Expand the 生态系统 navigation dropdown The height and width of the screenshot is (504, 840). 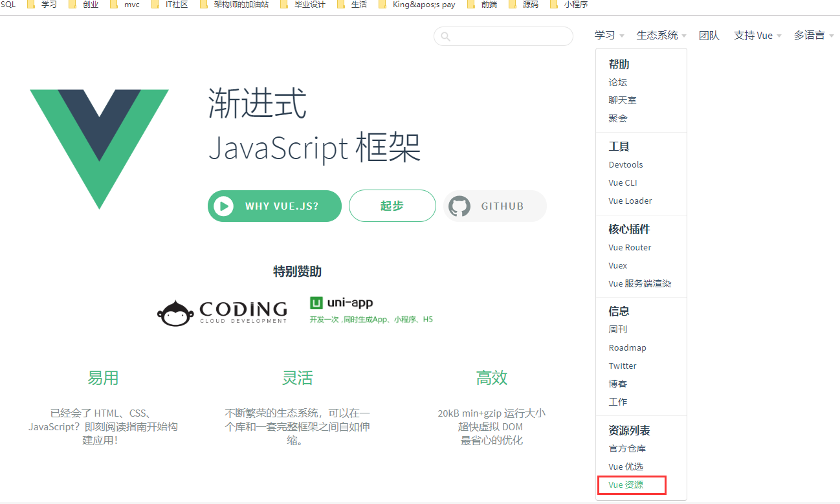pyautogui.click(x=661, y=36)
